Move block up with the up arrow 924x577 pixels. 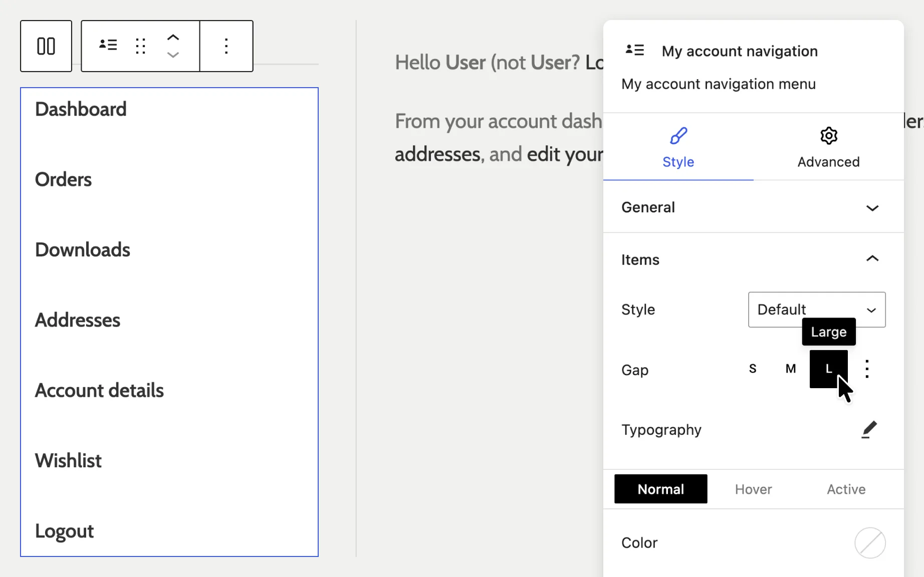pos(173,38)
